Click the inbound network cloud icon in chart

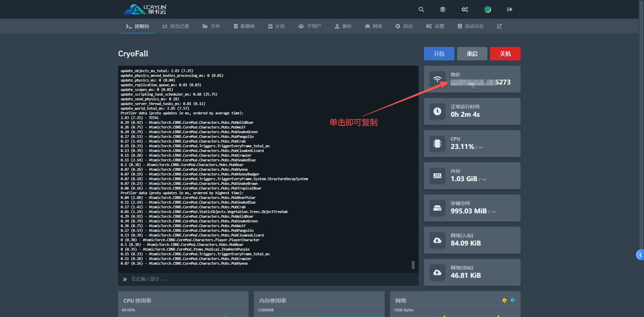click(504, 301)
